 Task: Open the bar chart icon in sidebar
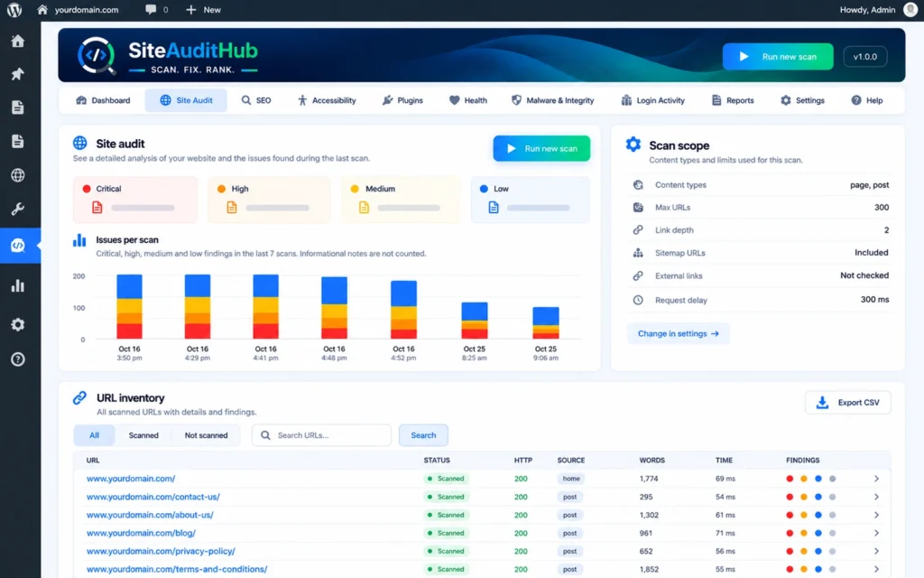tap(18, 285)
